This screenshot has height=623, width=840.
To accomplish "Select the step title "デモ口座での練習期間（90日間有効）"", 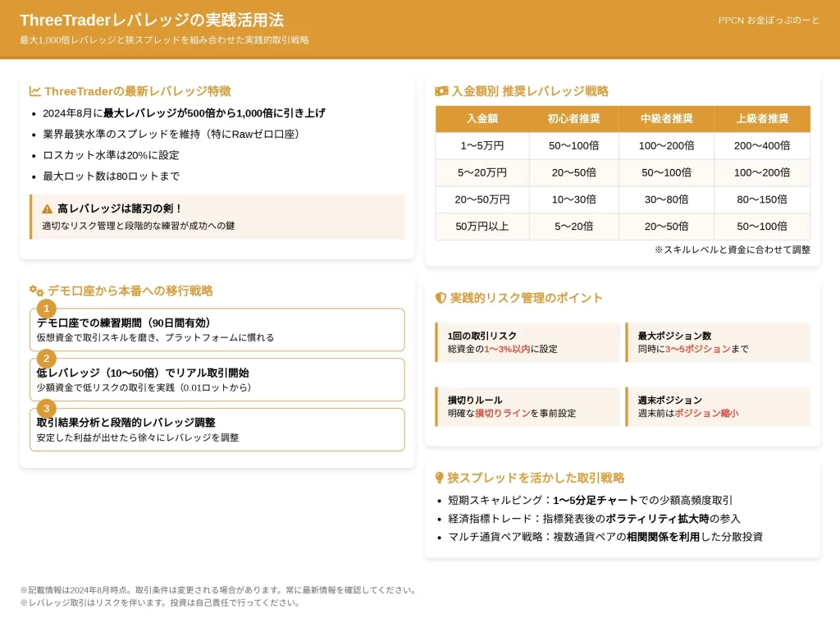I will click(x=123, y=323).
